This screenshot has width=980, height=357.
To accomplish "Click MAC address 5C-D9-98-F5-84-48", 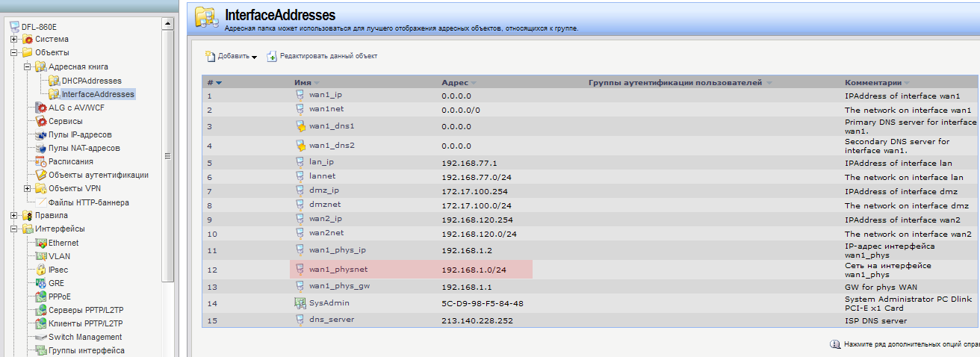I will coord(483,303).
